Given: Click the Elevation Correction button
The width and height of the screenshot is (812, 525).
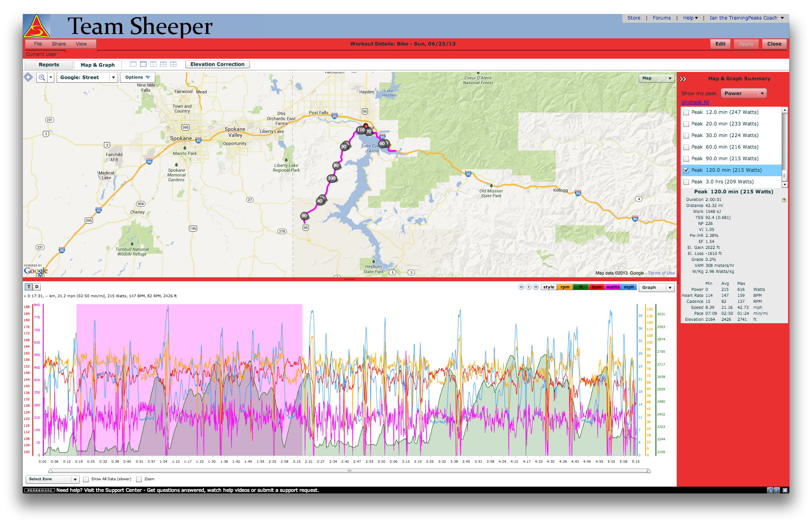Looking at the screenshot, I should 217,64.
